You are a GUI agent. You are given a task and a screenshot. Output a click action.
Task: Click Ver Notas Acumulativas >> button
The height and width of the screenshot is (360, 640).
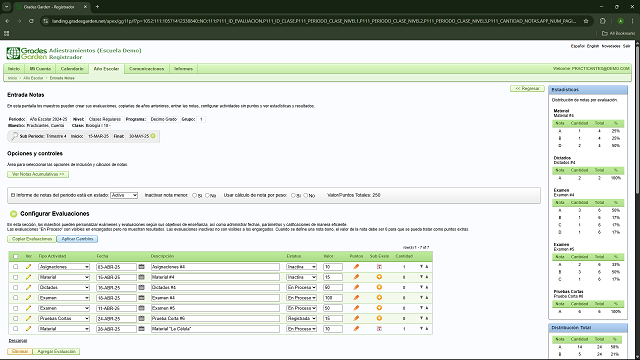(x=38, y=174)
